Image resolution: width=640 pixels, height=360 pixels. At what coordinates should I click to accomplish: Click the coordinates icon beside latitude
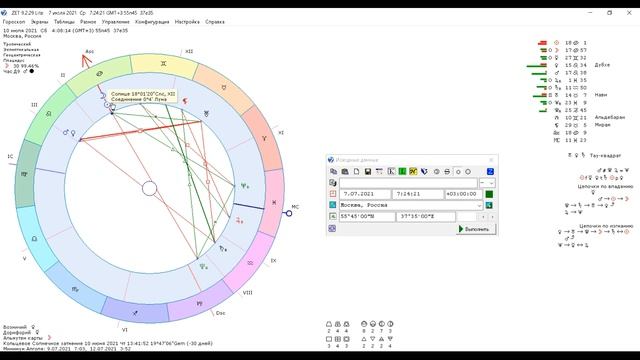pyautogui.click(x=333, y=216)
